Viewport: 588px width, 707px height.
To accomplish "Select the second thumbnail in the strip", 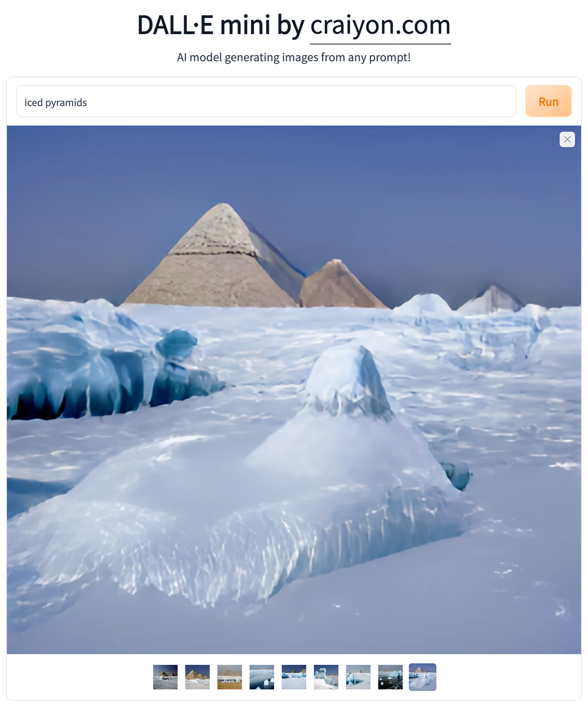I will (x=198, y=677).
